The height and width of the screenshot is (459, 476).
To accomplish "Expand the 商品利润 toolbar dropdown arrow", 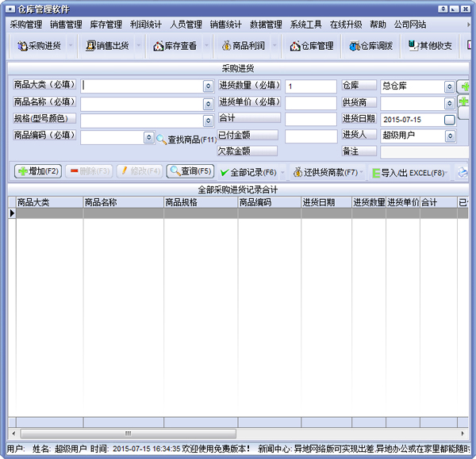I will 274,46.
